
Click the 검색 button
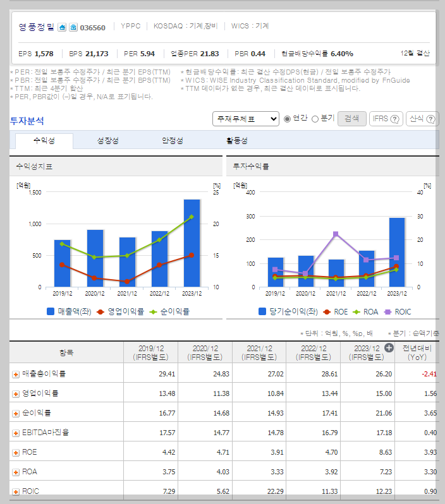point(352,119)
